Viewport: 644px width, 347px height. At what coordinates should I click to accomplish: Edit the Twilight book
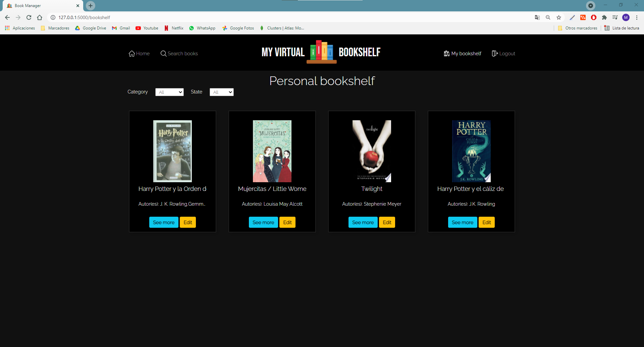click(x=387, y=222)
